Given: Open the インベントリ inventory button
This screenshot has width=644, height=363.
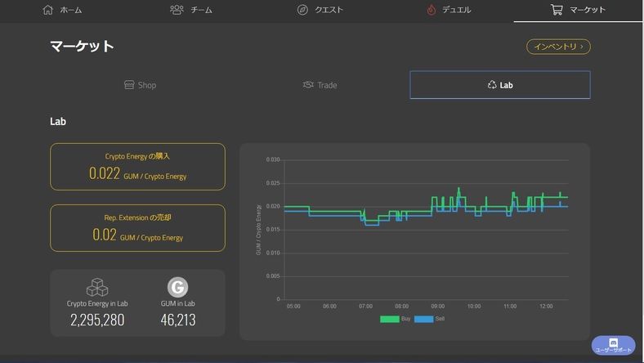Looking at the screenshot, I should click(x=558, y=47).
